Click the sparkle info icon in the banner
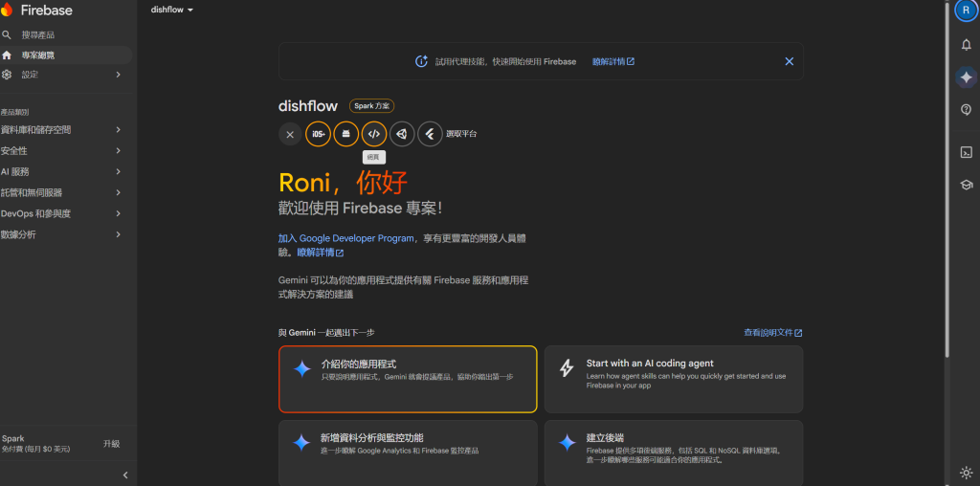Image resolution: width=980 pixels, height=486 pixels. tap(421, 61)
